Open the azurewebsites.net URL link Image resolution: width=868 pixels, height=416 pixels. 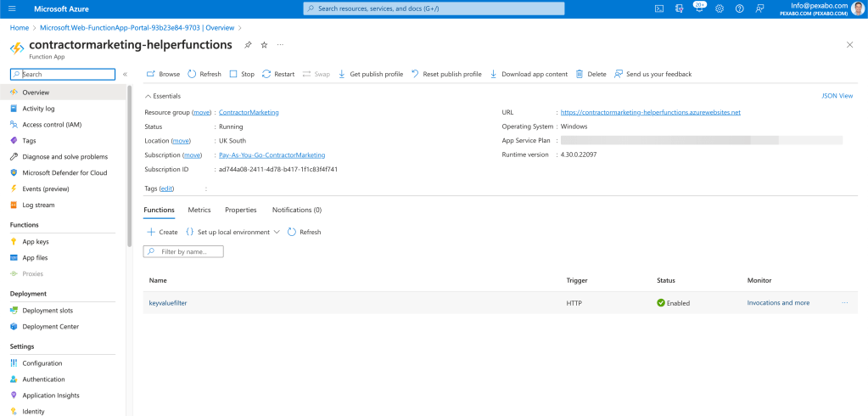tap(651, 112)
